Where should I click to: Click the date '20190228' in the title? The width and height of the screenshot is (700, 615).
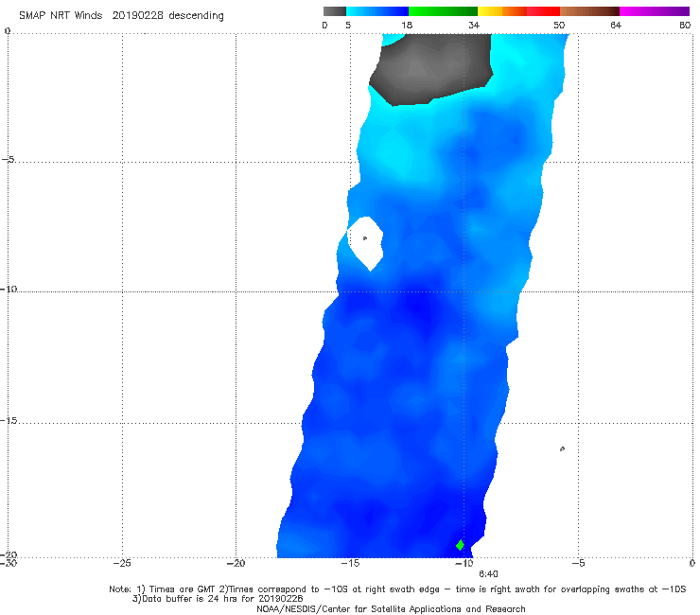click(x=137, y=15)
